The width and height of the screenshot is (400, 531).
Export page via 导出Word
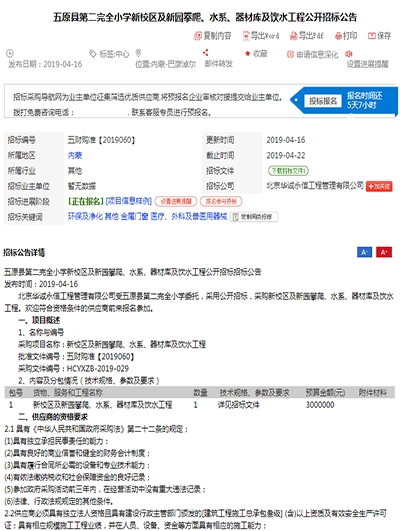[261, 36]
